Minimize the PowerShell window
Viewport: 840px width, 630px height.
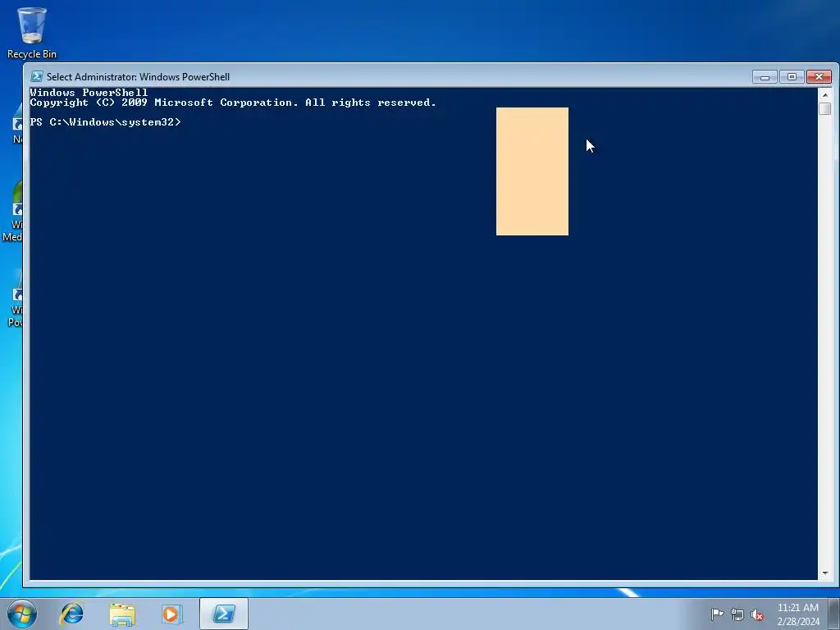coord(765,77)
